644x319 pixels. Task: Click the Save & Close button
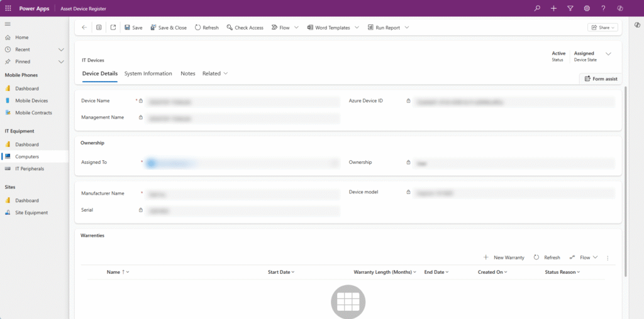tap(168, 28)
